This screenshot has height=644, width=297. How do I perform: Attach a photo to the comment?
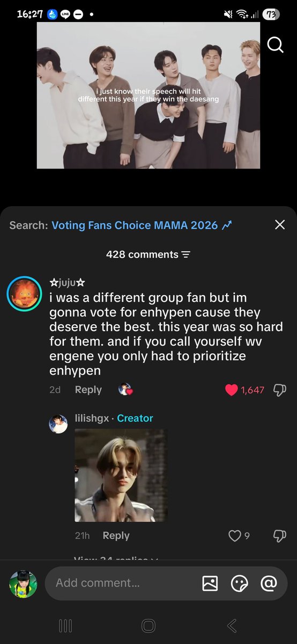point(210,583)
